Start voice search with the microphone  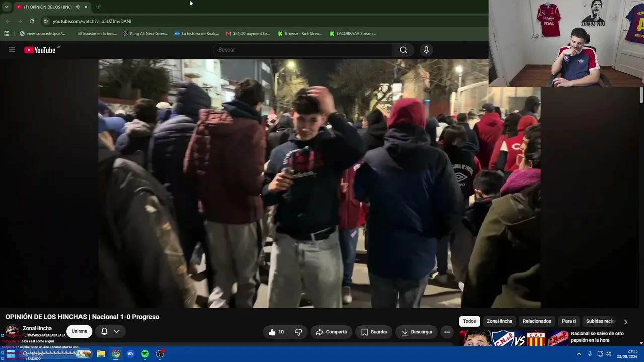426,50
